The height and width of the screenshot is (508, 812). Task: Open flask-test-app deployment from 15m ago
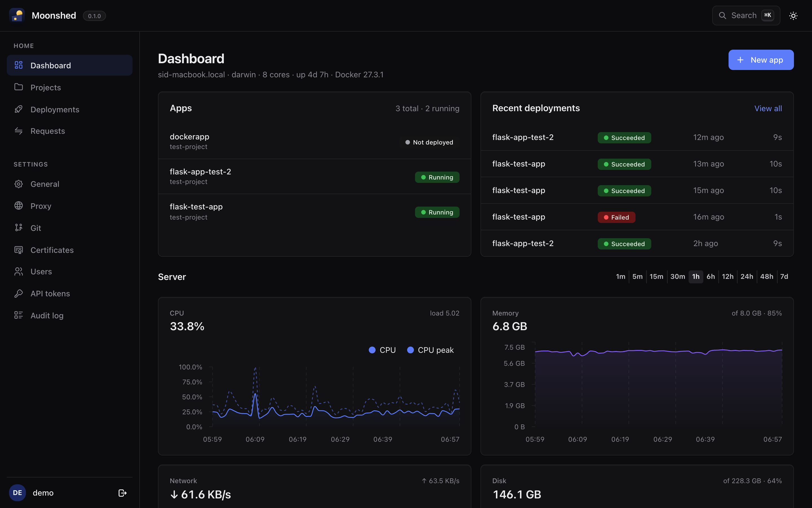(x=637, y=190)
